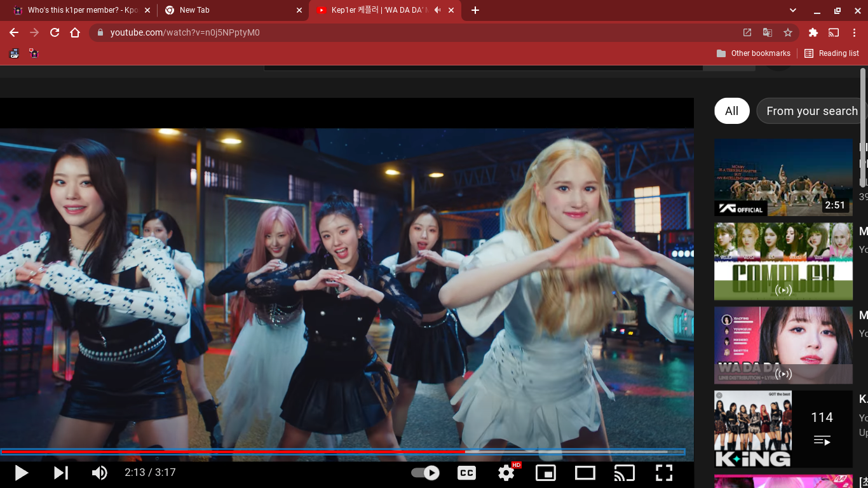The height and width of the screenshot is (488, 868).
Task: Seek on the red video progress bar
Action: [343, 452]
